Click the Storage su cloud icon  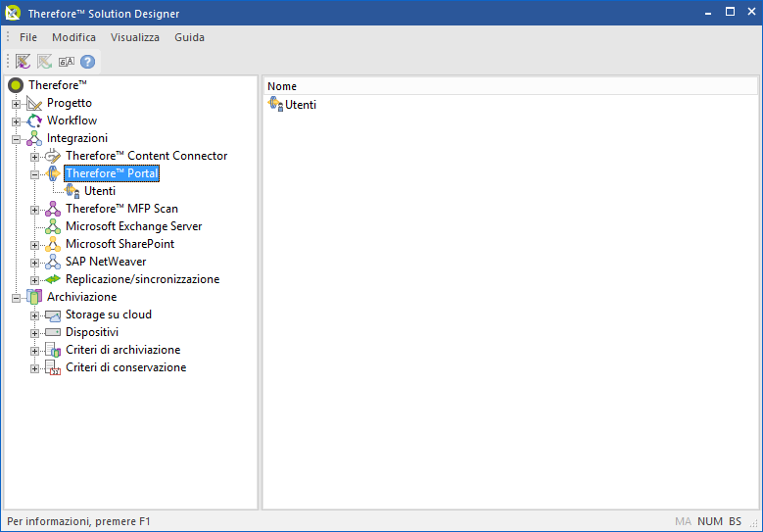click(53, 314)
